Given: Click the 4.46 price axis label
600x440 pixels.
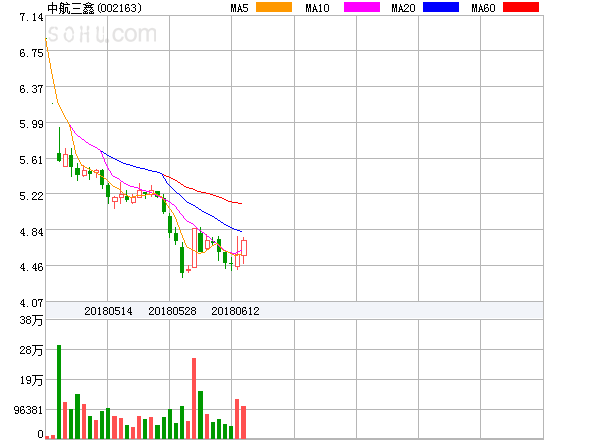Looking at the screenshot, I should pos(31,267).
